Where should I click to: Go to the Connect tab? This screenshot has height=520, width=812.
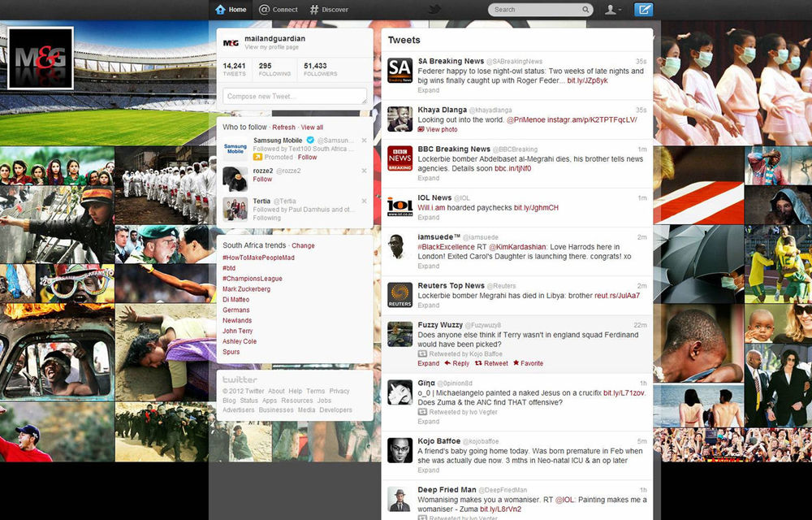(278, 10)
